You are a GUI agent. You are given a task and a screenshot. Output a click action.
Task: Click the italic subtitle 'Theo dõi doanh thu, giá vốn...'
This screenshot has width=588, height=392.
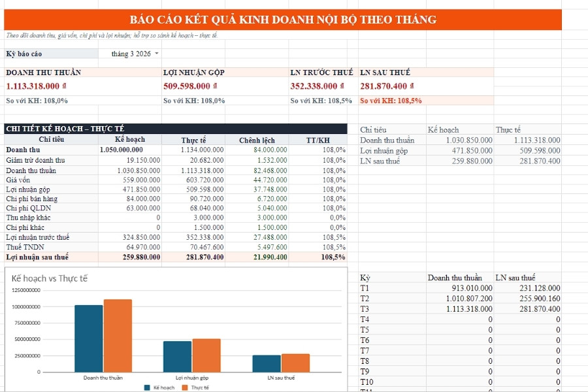[x=112, y=36]
